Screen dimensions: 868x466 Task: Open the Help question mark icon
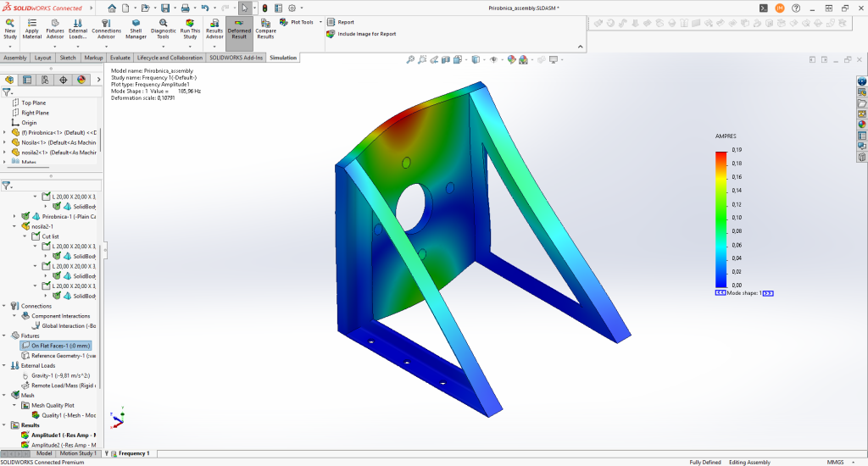(x=796, y=8)
